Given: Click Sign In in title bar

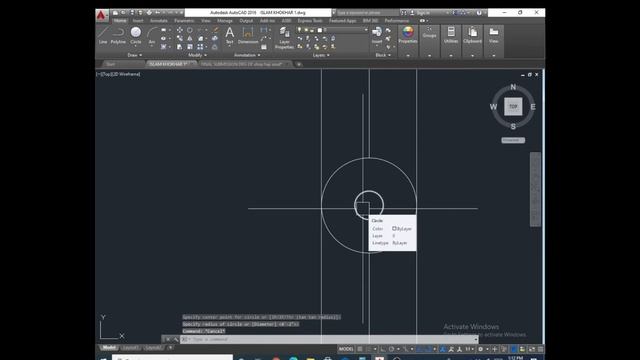Looking at the screenshot, I should point(423,13).
